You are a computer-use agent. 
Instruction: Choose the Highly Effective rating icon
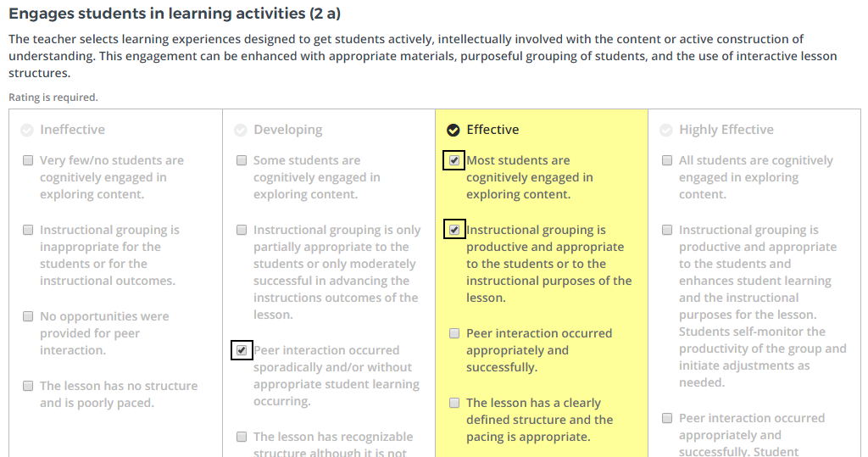[666, 130]
